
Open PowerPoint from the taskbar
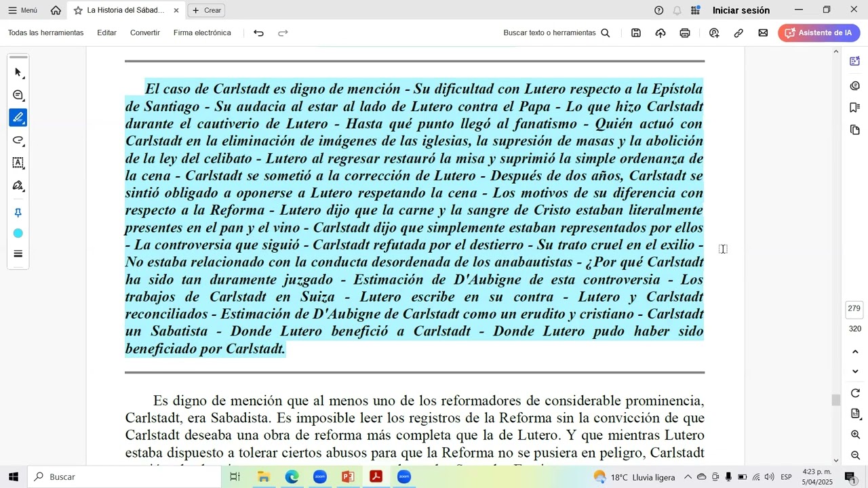click(348, 477)
